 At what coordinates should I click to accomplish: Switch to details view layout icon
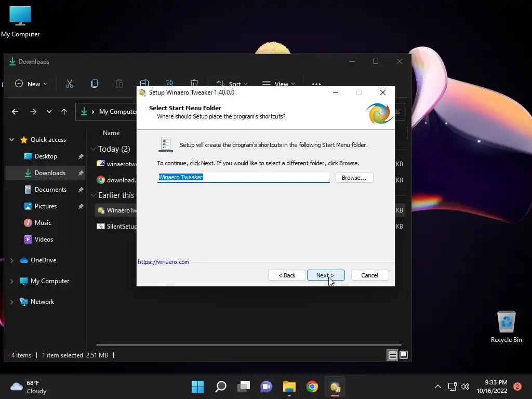[392, 355]
